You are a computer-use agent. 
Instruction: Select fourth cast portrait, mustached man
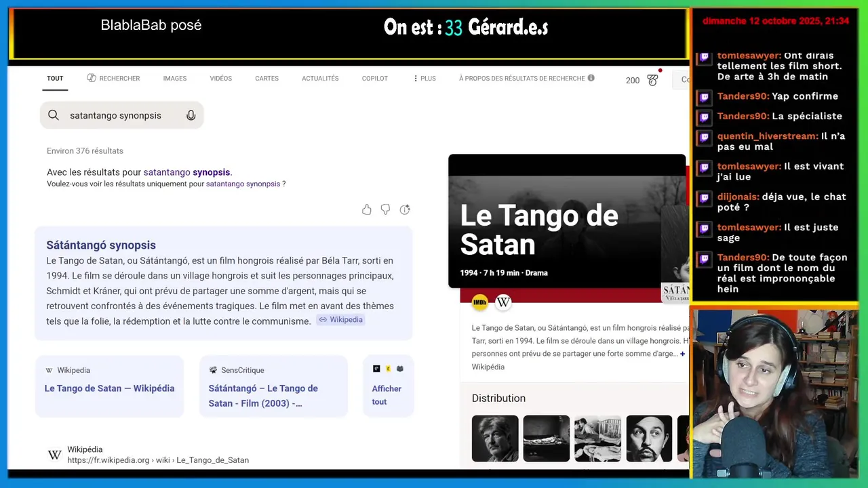[x=649, y=439]
